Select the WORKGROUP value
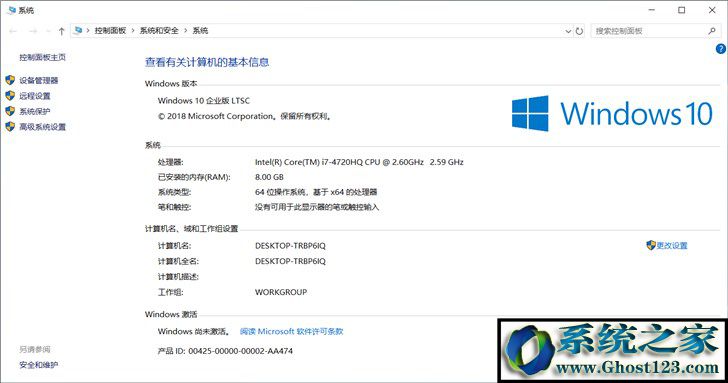Screen dimensions: 728x383 (x=281, y=292)
